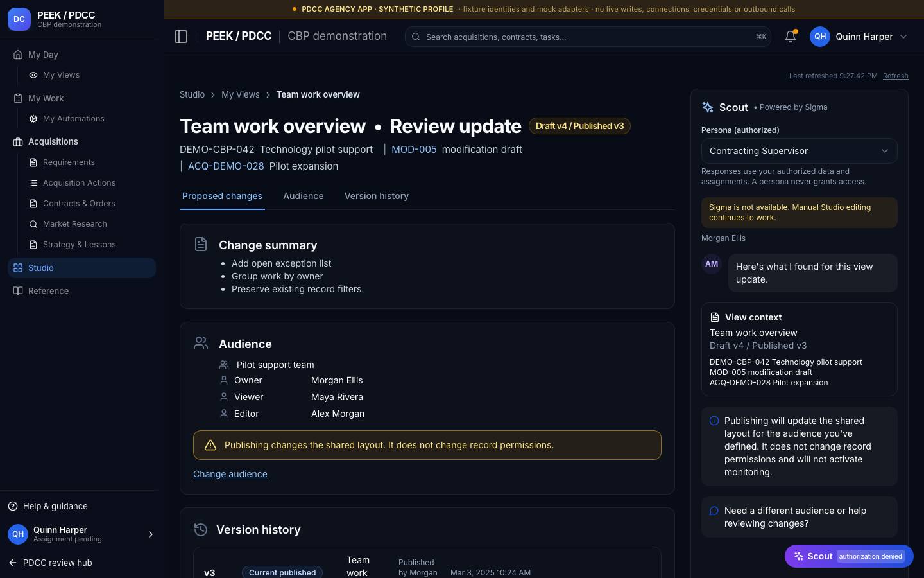This screenshot has height=578, width=924.
Task: Click 'Morgan Ellis' owner name
Action: click(x=337, y=380)
